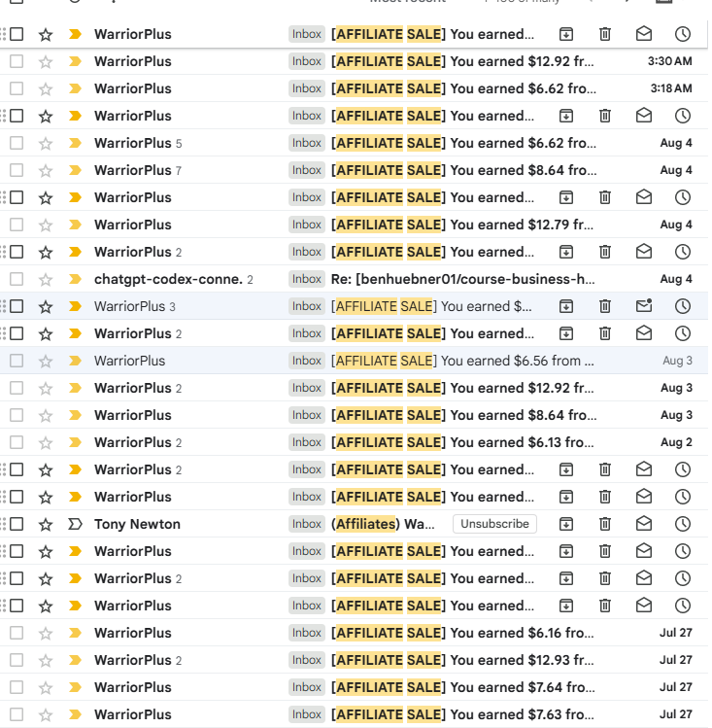712x728 pixels.
Task: Check the $6.56 Aug 3 email checkbox
Action: tap(17, 361)
